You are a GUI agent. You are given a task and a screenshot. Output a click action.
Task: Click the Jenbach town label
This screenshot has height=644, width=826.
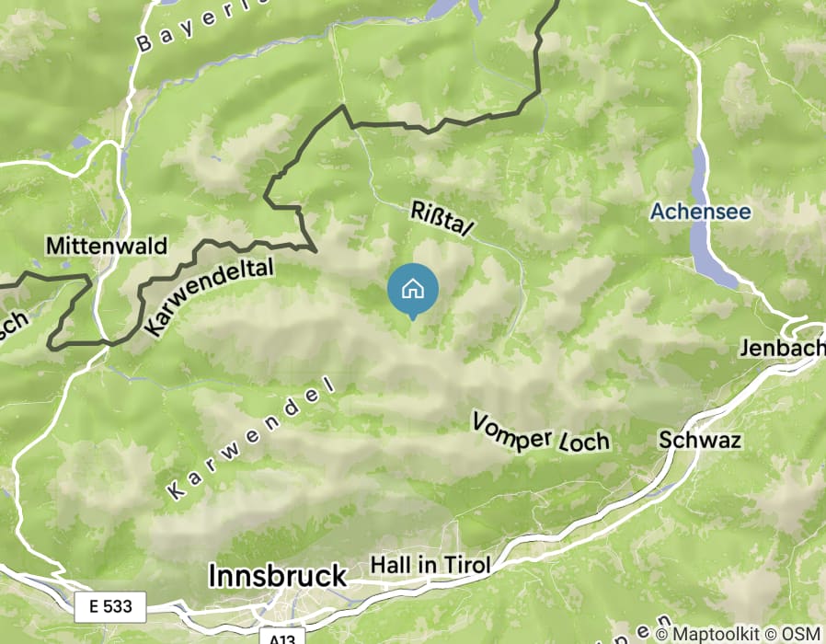[x=783, y=348]
